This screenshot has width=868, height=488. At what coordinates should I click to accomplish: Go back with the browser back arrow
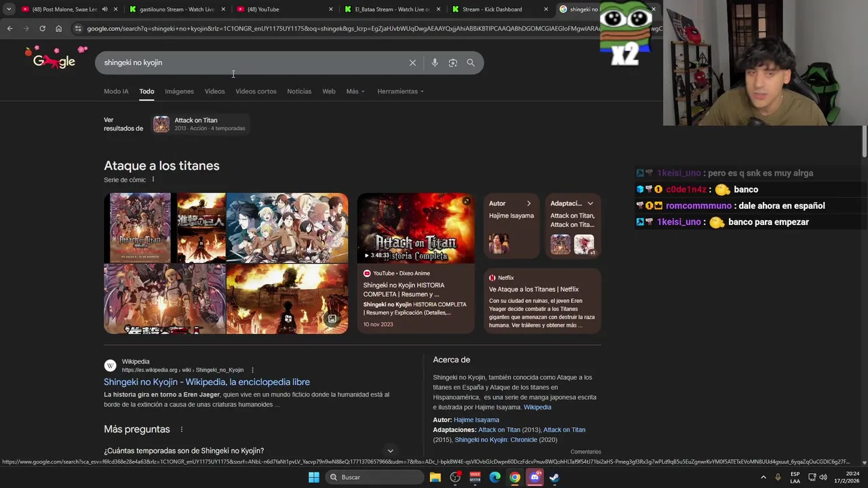pyautogui.click(x=9, y=28)
